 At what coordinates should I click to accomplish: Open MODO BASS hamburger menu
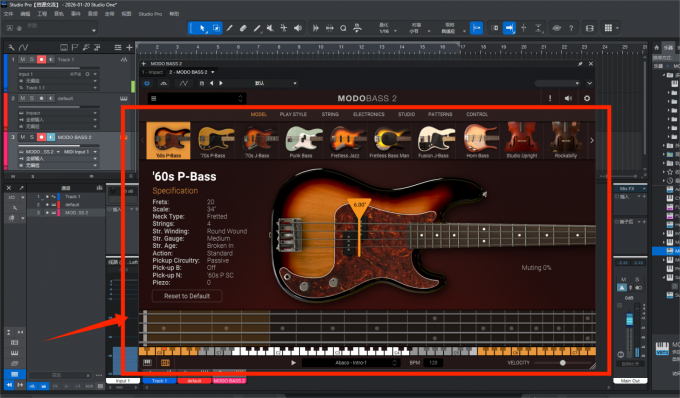154,98
